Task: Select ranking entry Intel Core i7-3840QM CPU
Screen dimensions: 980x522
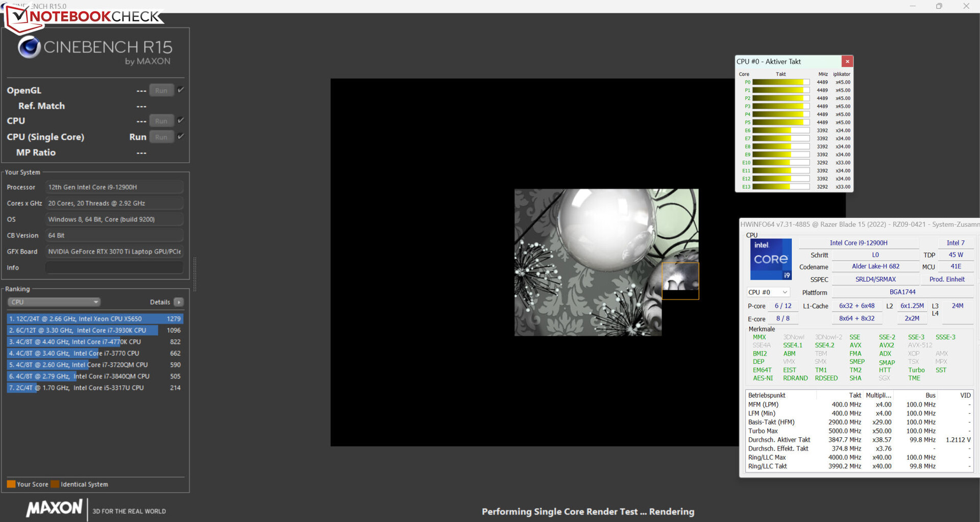Action: [x=95, y=376]
